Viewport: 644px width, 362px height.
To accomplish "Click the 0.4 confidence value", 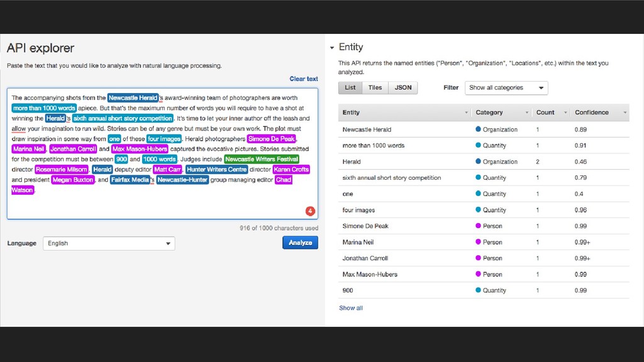I will click(579, 194).
